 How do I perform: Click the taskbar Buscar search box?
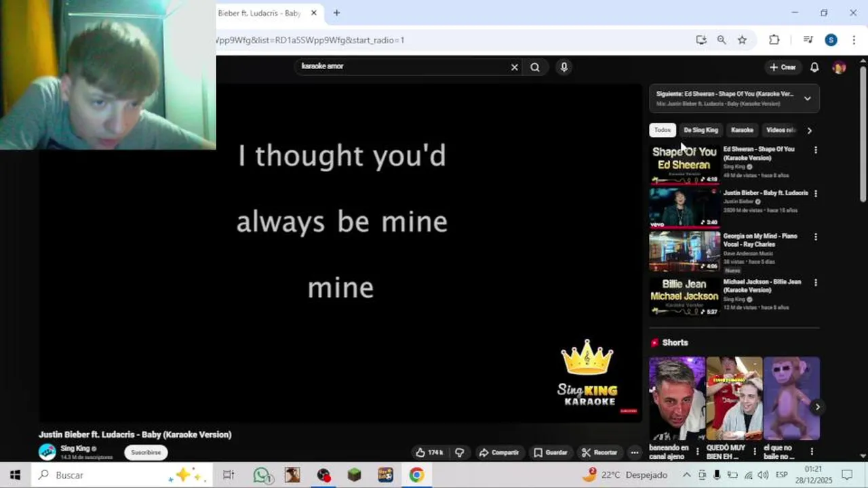click(x=122, y=475)
